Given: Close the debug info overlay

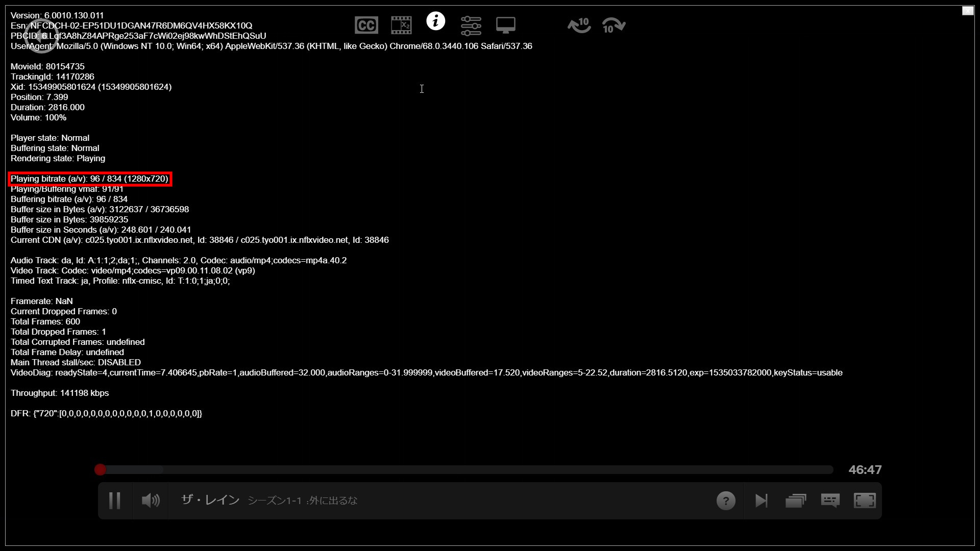Looking at the screenshot, I should (x=967, y=11).
